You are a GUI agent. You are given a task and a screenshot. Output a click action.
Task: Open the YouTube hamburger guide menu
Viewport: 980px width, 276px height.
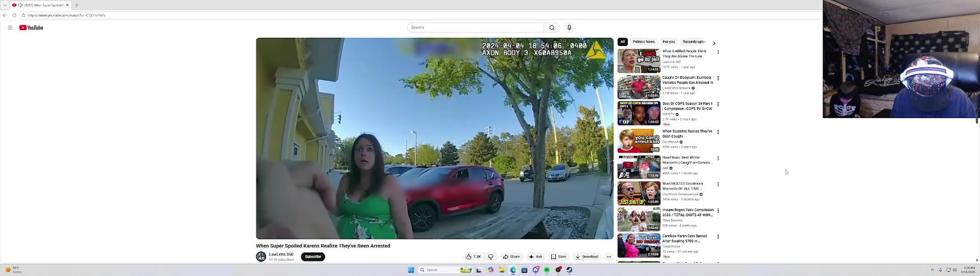pyautogui.click(x=10, y=28)
